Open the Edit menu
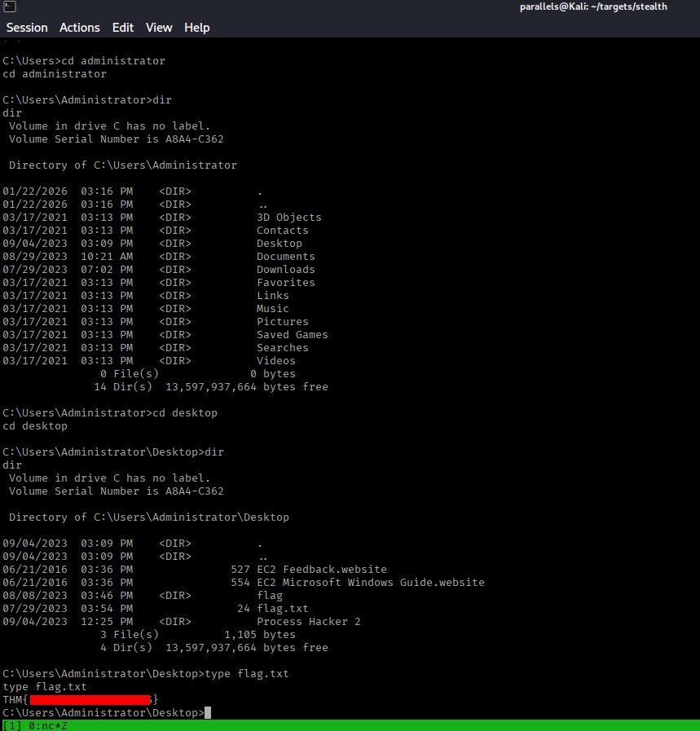 coord(123,28)
